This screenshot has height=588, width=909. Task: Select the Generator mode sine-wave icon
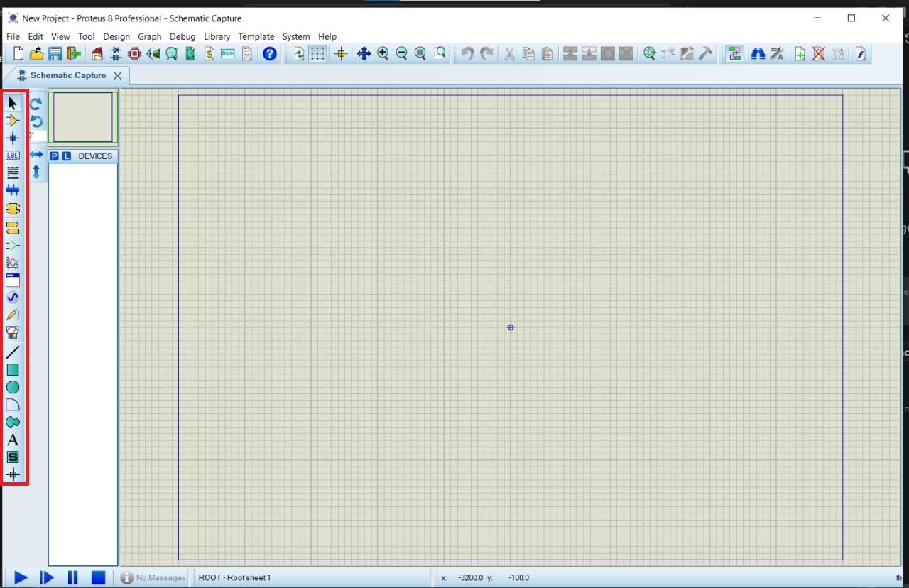pos(13,298)
